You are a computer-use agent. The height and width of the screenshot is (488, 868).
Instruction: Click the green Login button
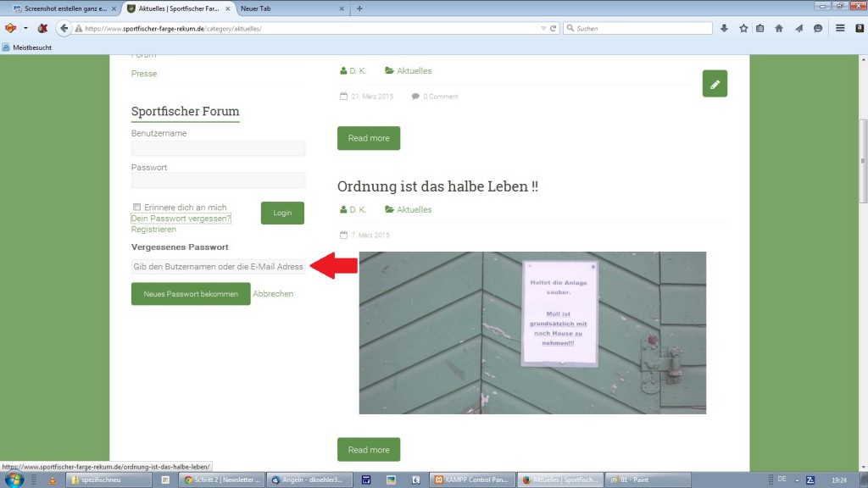pos(282,213)
